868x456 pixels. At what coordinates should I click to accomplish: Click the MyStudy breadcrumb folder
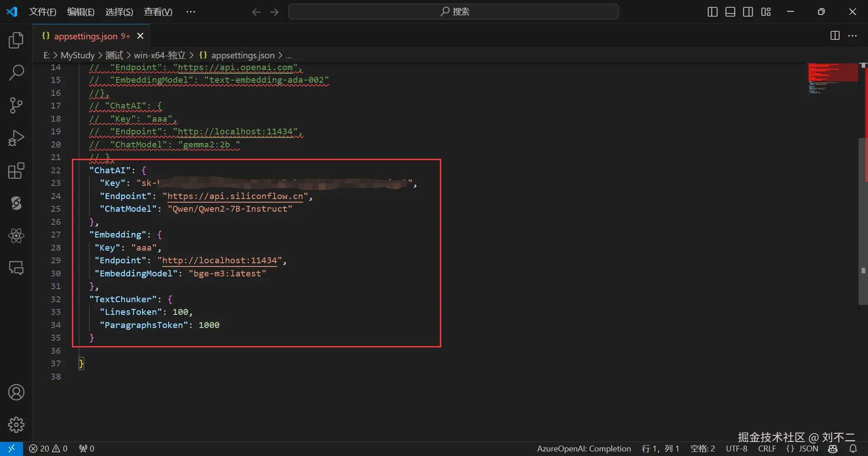(78, 55)
